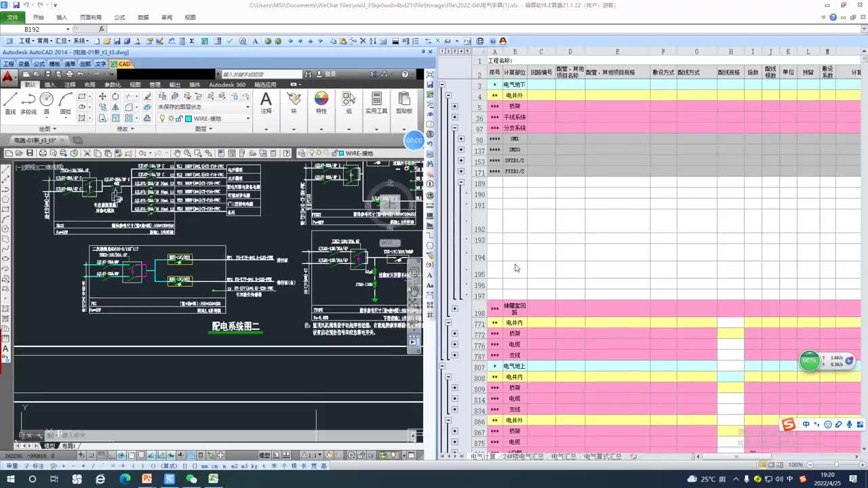Select the CAD tab in side panel
This screenshot has width=868, height=488.
pos(122,64)
